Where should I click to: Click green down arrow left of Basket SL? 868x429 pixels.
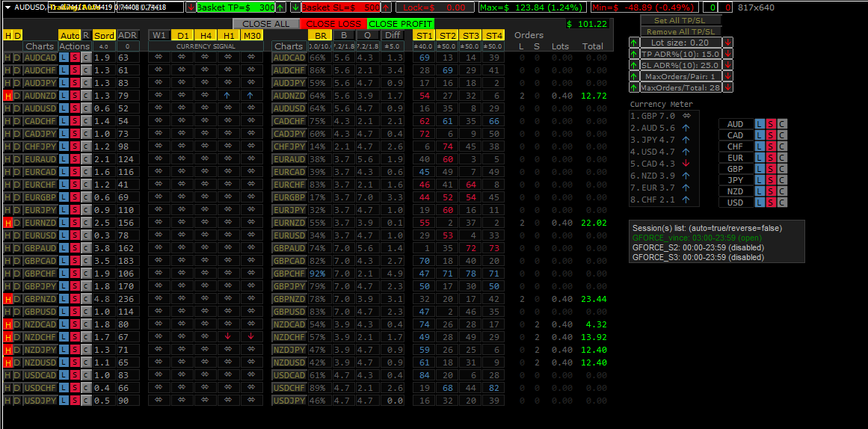coord(295,7)
